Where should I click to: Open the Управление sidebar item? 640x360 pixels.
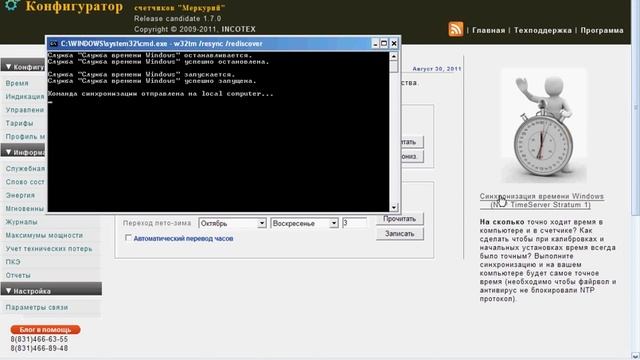(x=24, y=110)
